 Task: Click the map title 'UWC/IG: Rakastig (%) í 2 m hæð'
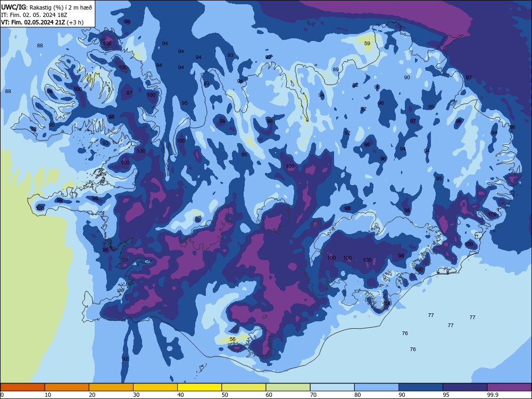46,7
